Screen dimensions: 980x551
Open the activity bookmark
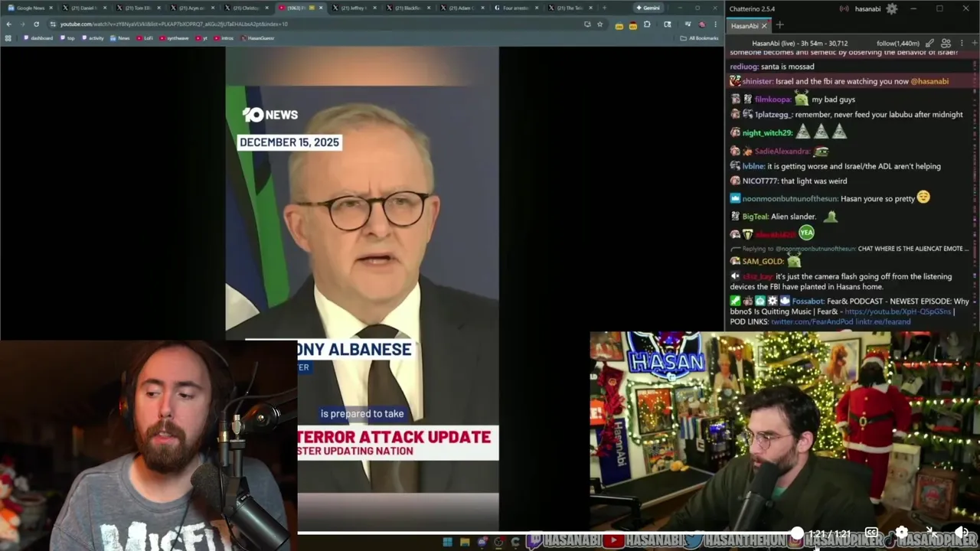[x=93, y=37]
